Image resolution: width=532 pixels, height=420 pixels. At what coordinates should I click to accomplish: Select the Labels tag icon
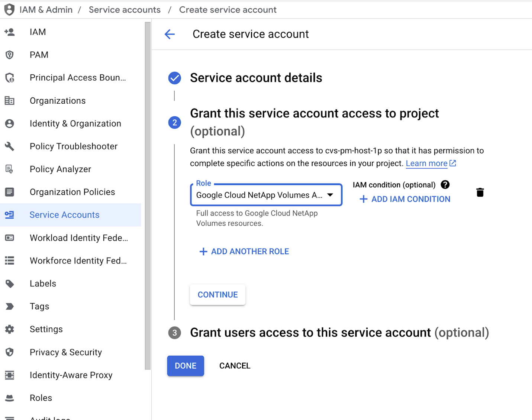tap(10, 283)
